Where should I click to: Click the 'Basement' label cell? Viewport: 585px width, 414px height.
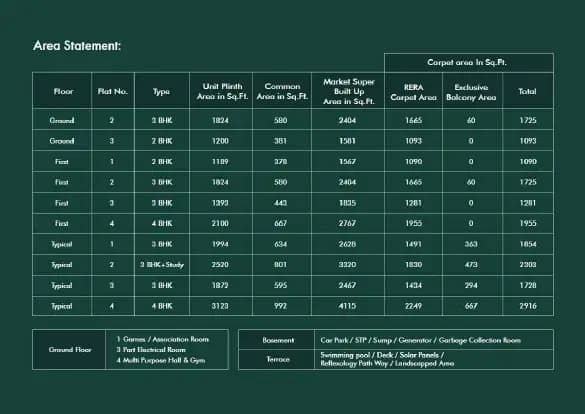[x=278, y=340]
